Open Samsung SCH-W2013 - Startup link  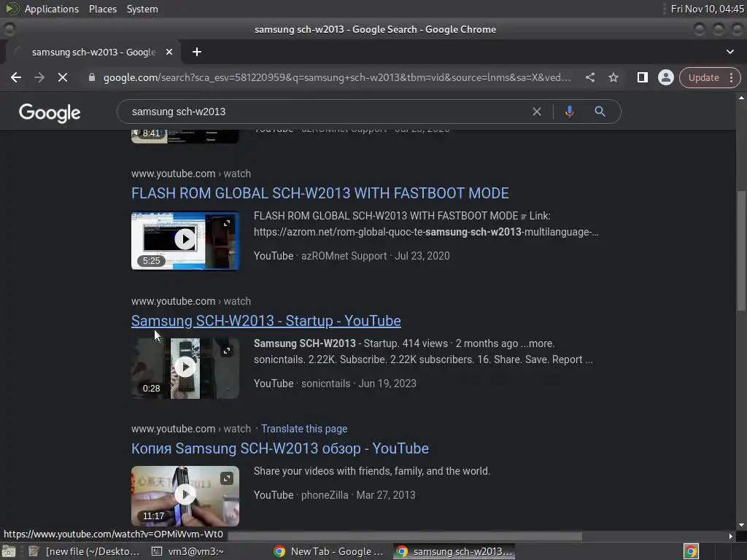click(x=266, y=321)
